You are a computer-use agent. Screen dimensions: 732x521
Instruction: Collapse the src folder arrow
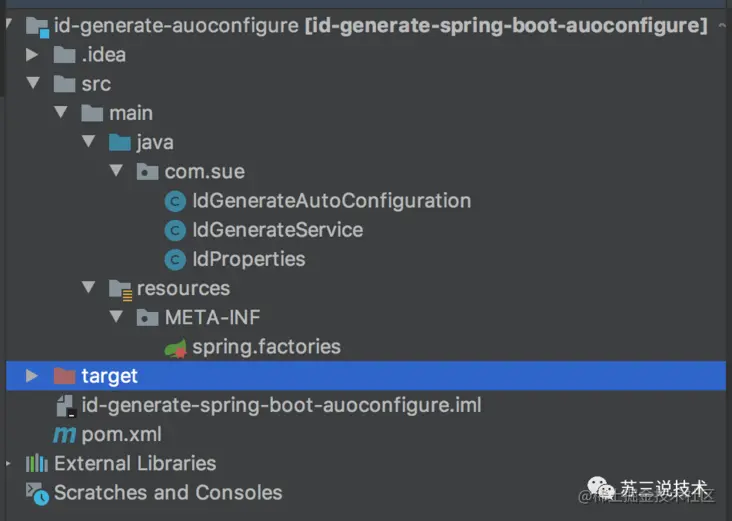31,84
